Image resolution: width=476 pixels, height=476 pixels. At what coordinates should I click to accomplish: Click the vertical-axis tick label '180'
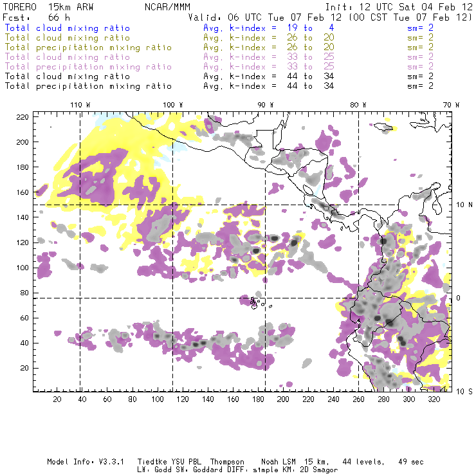[x=23, y=167]
